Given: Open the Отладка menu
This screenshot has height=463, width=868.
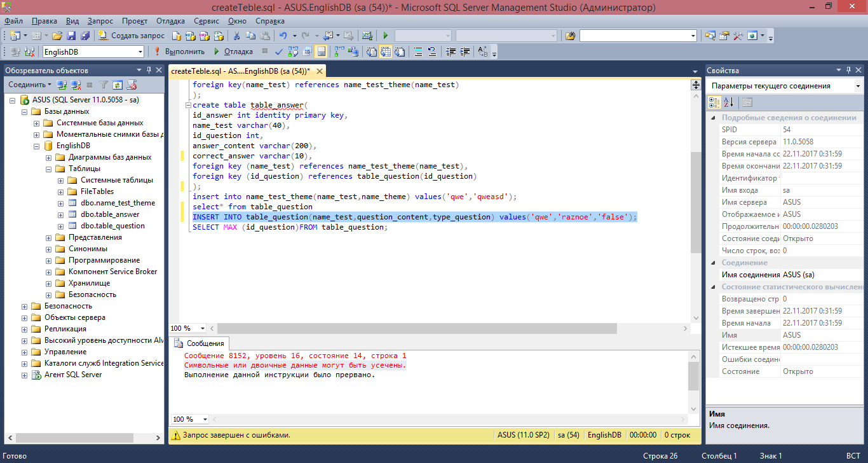Looking at the screenshot, I should click(x=171, y=20).
